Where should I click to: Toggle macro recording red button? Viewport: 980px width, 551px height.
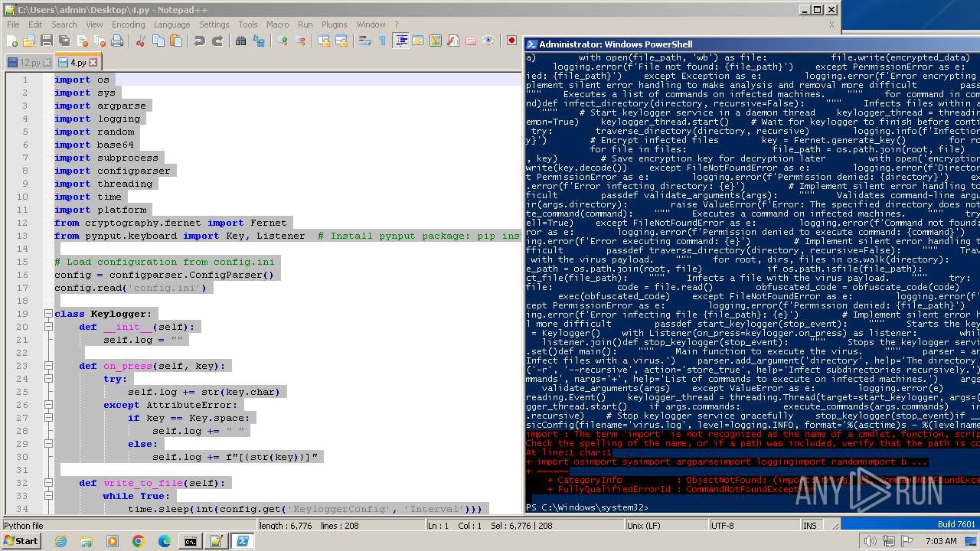point(511,41)
